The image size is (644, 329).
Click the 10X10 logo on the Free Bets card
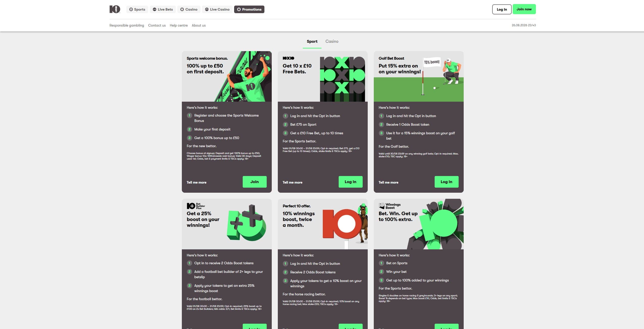[288, 58]
